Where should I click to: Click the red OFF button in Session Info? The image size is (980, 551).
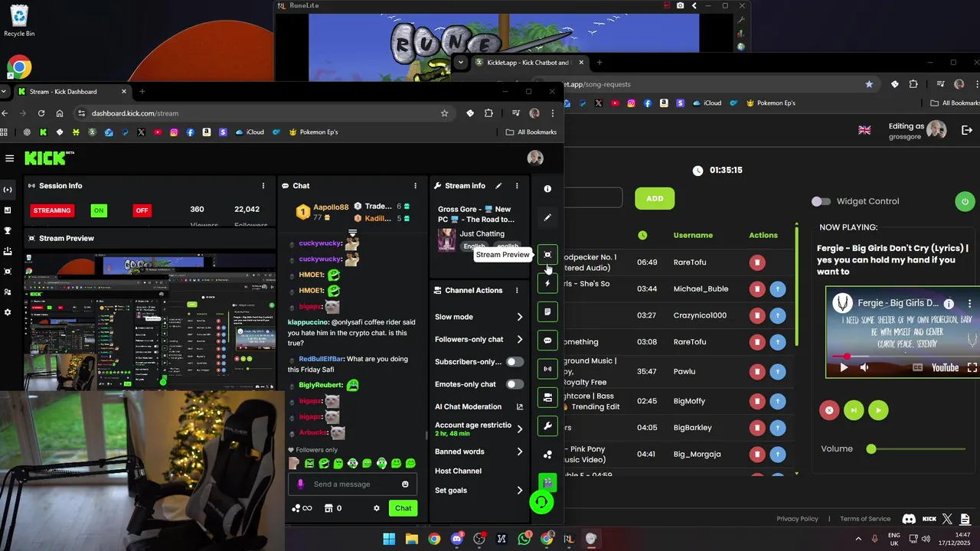(142, 210)
